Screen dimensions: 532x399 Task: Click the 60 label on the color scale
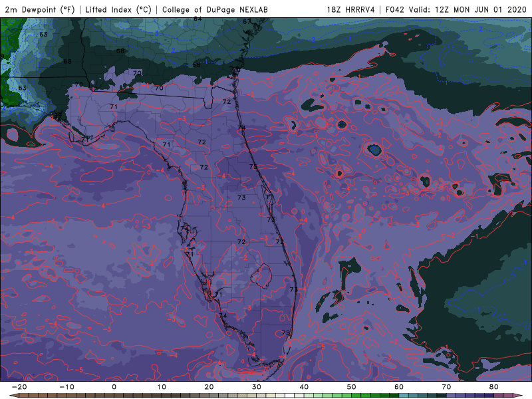399,387
